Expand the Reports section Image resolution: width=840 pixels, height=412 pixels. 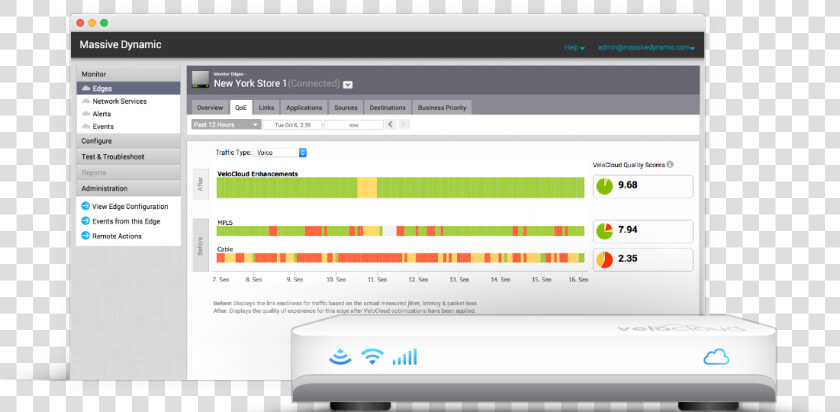[x=128, y=173]
